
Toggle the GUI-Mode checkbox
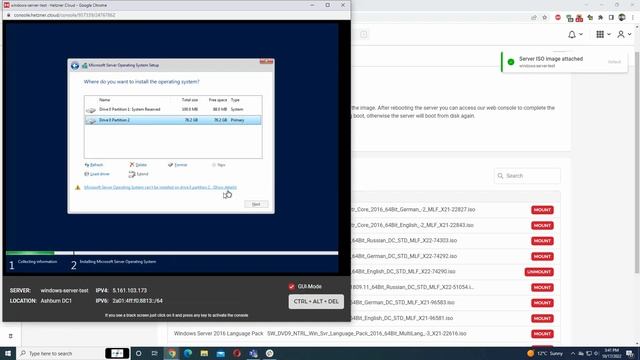pyautogui.click(x=291, y=287)
